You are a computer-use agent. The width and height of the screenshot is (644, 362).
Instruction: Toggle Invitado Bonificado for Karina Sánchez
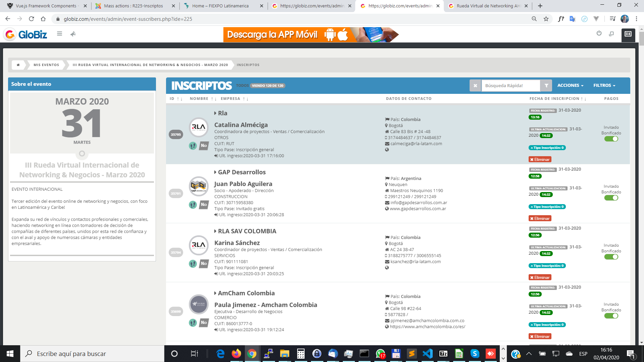(611, 257)
